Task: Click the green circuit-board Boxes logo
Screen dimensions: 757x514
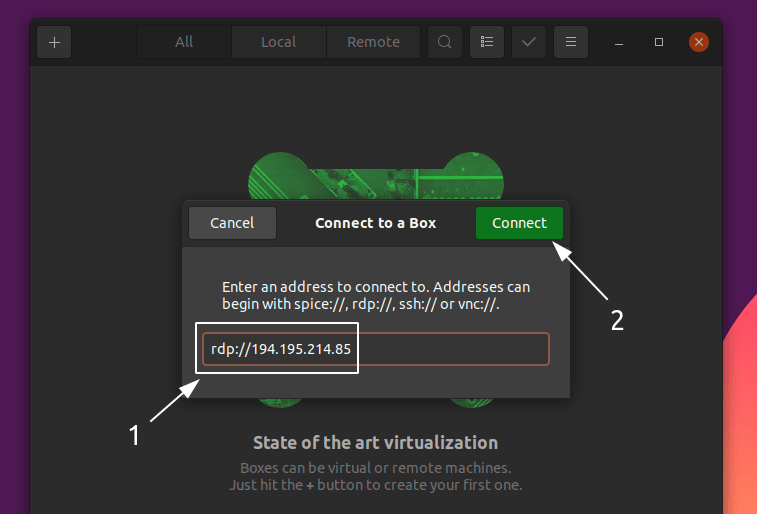Action: pos(375,175)
